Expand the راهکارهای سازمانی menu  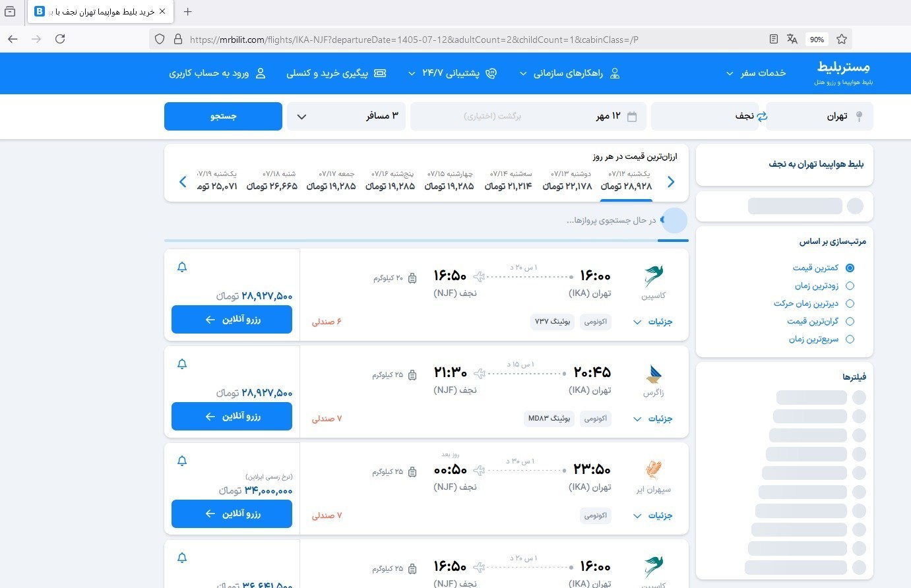[x=570, y=73]
